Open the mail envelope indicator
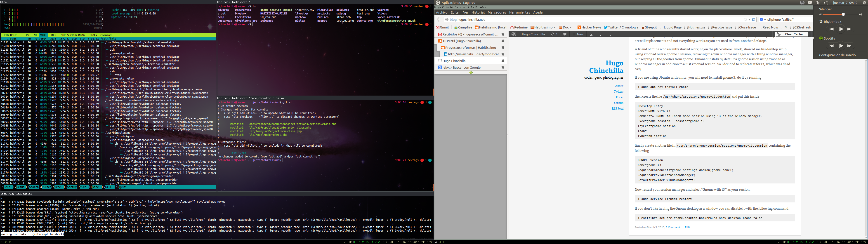The width and height of the screenshot is (868, 244). tap(810, 3)
